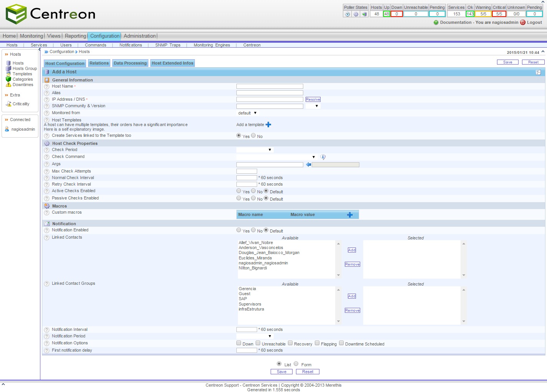
Task: Click the Max Check Attempts help icon
Action: pos(47,171)
